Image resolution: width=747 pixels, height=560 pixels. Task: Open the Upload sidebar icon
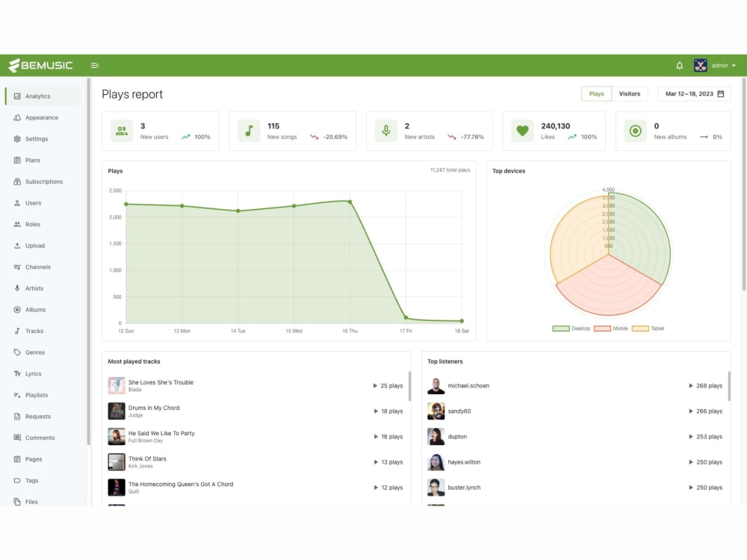click(x=17, y=246)
